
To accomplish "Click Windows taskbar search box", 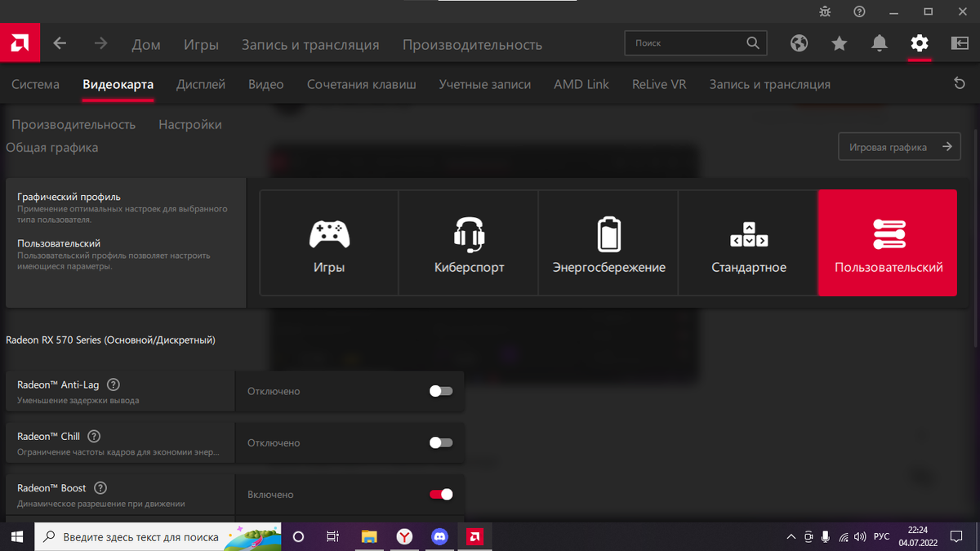I will point(158,536).
